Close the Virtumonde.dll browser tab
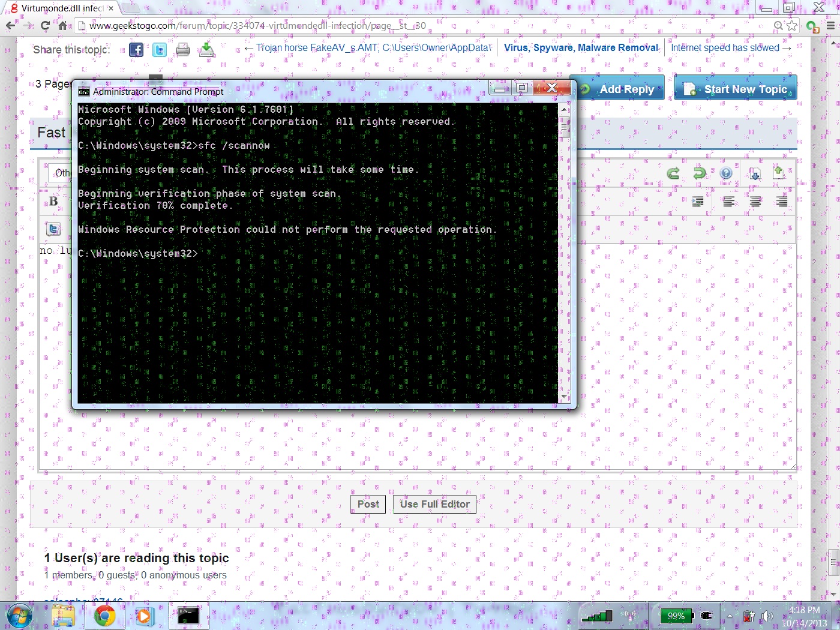The width and height of the screenshot is (840, 630). point(111,8)
